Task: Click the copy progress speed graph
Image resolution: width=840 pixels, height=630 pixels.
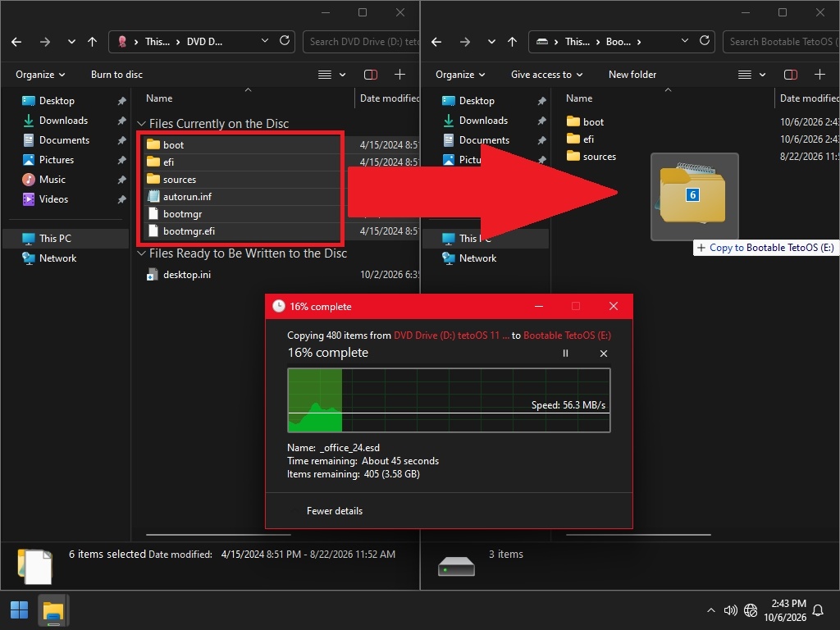Action: [x=449, y=400]
